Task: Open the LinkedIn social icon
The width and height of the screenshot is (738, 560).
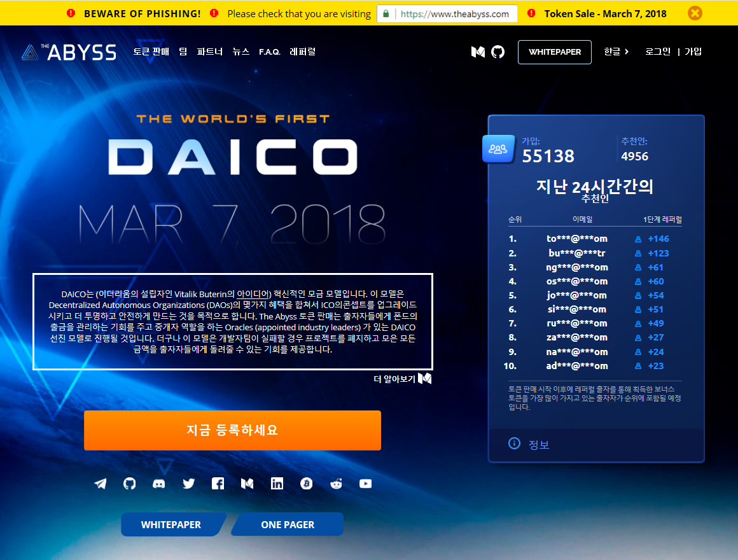Action: 277,483
